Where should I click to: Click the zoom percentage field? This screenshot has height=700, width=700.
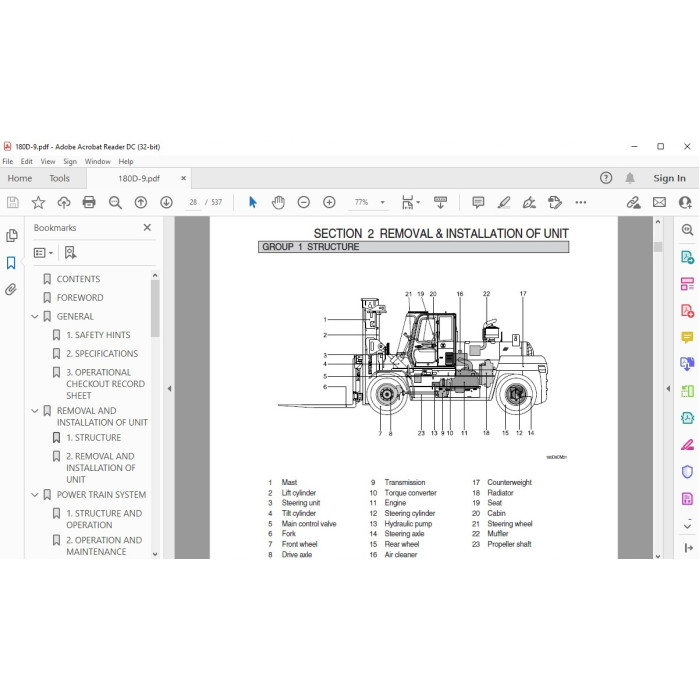[362, 203]
